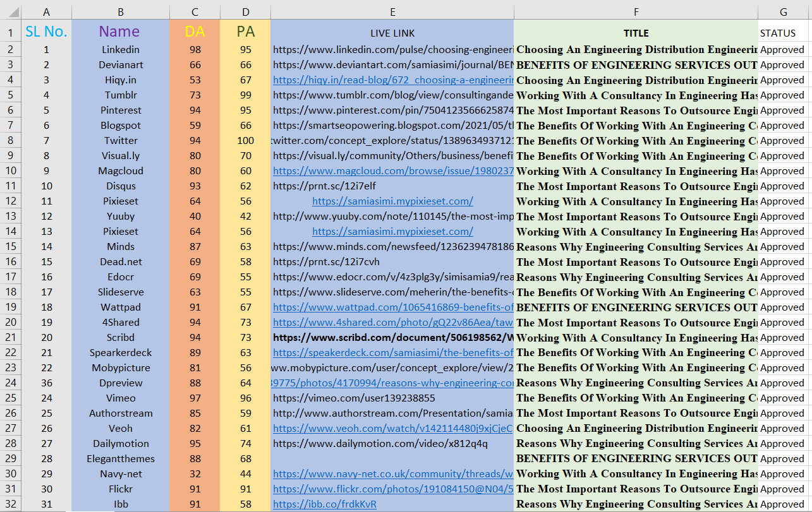The image size is (812, 512).
Task: Open the Magcloud browse issue hyperlink
Action: click(x=392, y=170)
